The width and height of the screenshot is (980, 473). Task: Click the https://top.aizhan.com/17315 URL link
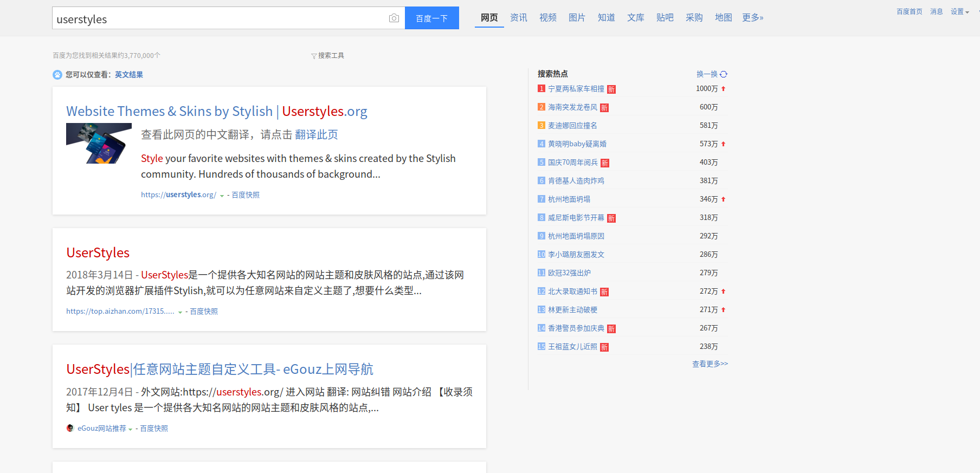(x=120, y=312)
